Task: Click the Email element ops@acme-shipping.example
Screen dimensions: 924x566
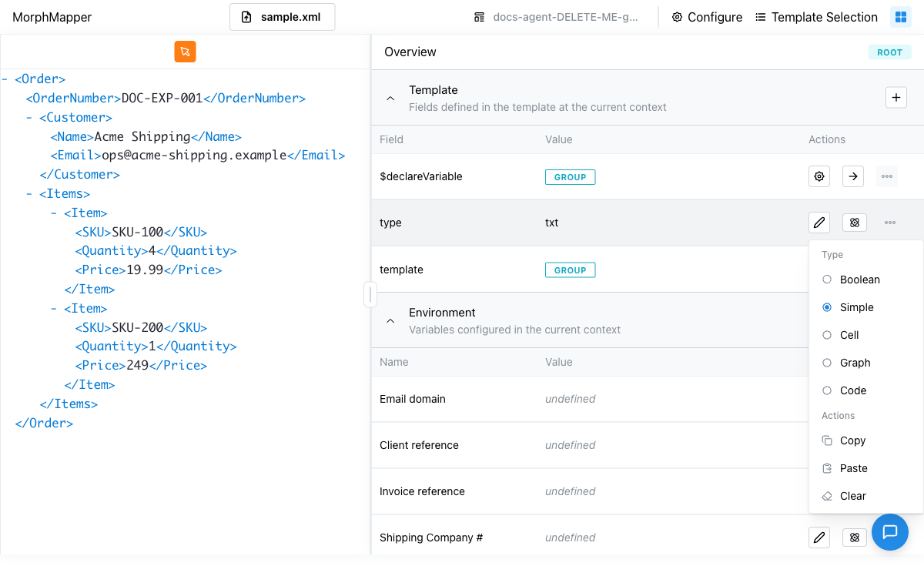Action: [x=198, y=156]
